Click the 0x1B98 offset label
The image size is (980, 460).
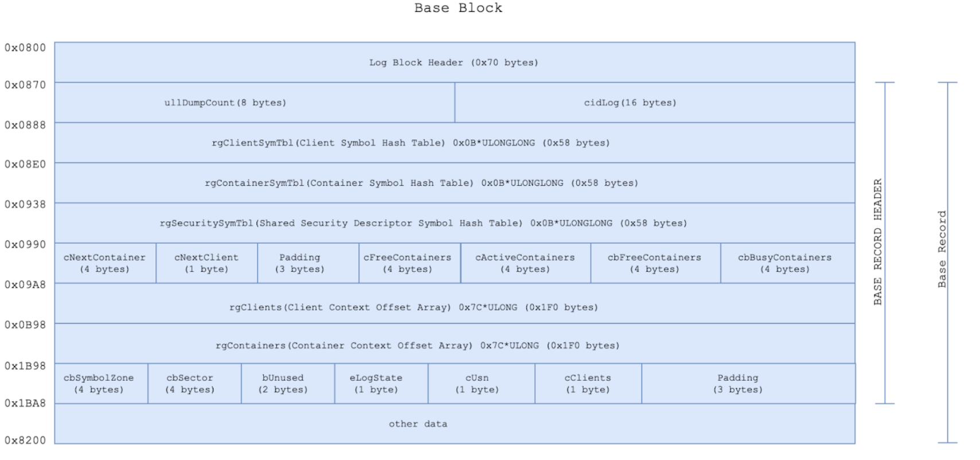coord(25,366)
